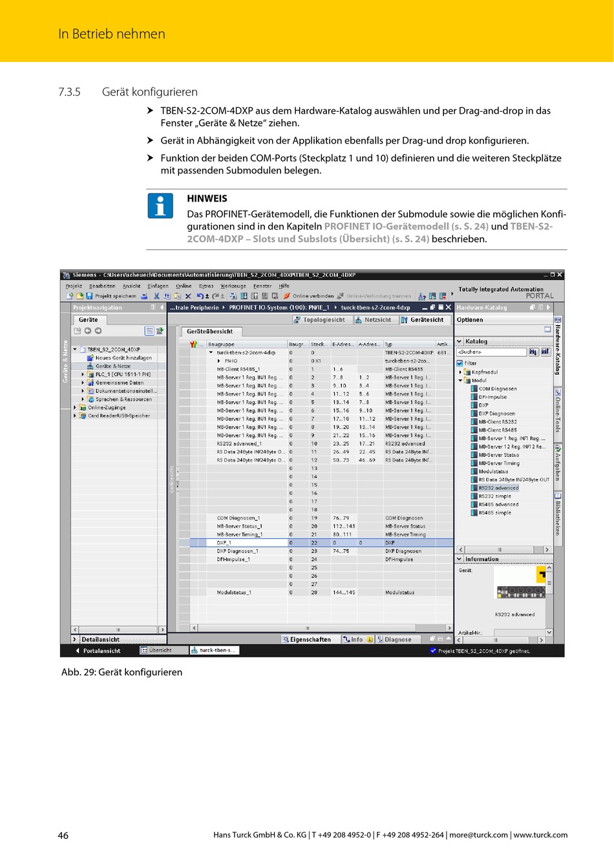The height and width of the screenshot is (868, 614).
Task: Click the search-down icon beside Suchen field
Action: pos(533,352)
